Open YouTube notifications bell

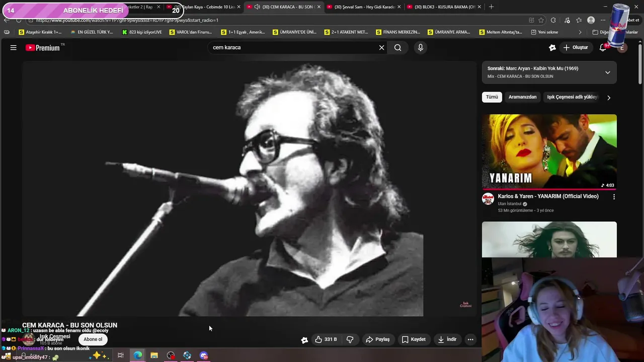603,47
